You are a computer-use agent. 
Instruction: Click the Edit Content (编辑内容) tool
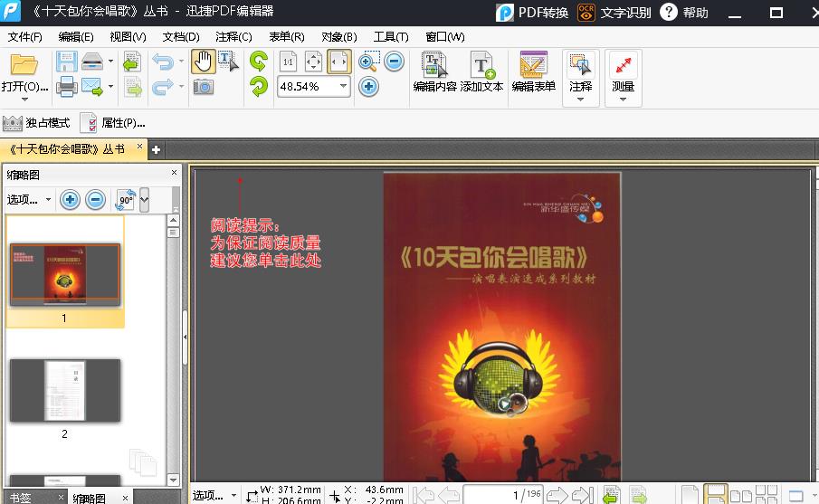point(434,72)
